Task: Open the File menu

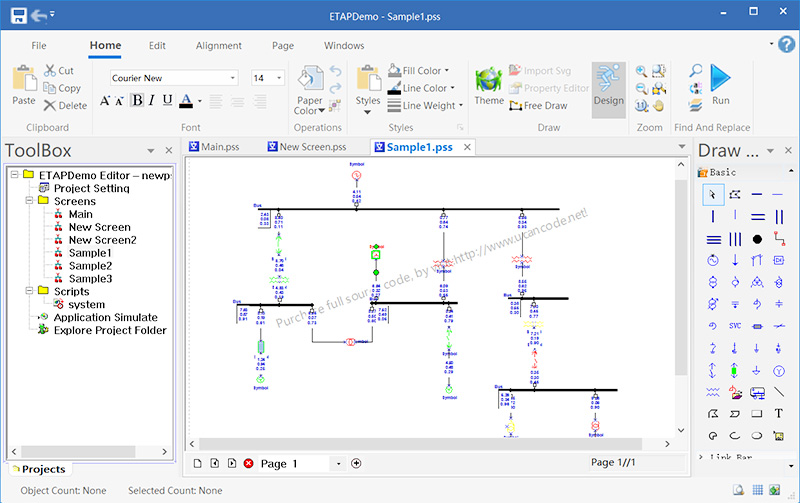Action: (39, 45)
